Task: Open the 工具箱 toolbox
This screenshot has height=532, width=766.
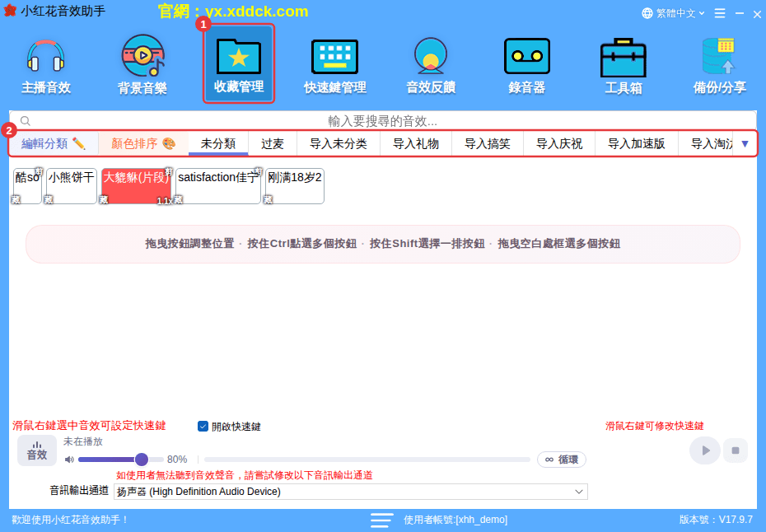Action: point(623,66)
